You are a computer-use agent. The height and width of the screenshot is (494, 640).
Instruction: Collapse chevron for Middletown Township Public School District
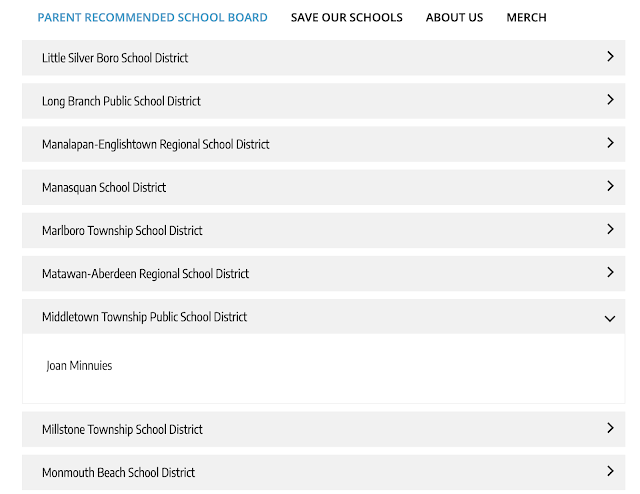[x=610, y=318]
